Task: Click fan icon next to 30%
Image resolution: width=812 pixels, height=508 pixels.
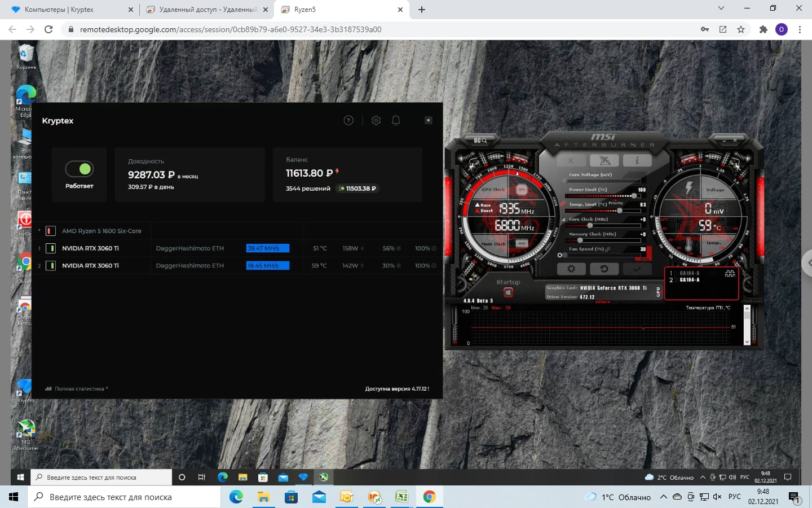Action: click(399, 265)
